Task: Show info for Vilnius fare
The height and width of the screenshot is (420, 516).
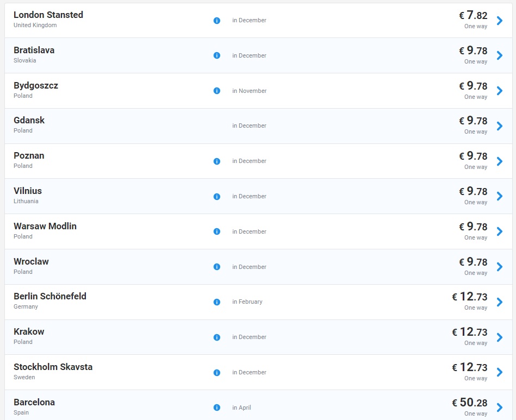Action: click(217, 197)
